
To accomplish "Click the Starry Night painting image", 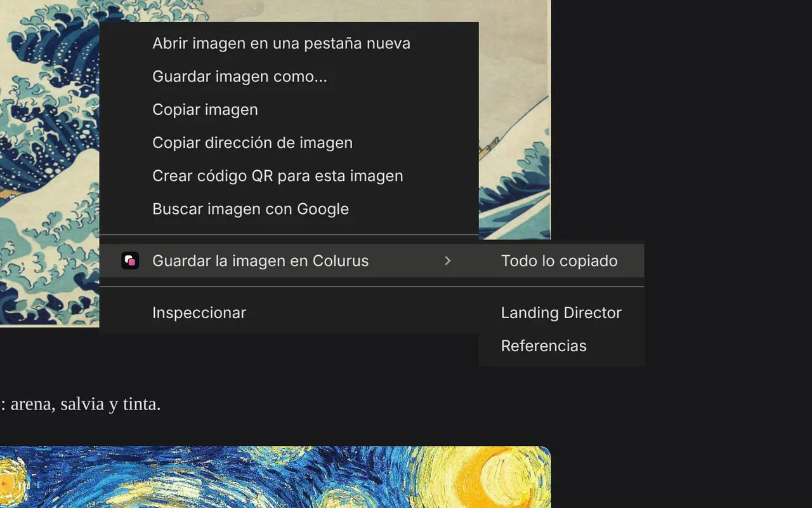I will (275, 477).
